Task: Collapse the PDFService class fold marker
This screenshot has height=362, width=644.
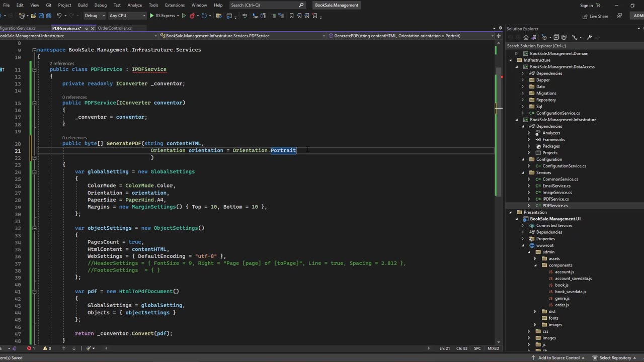Action: pos(34,69)
